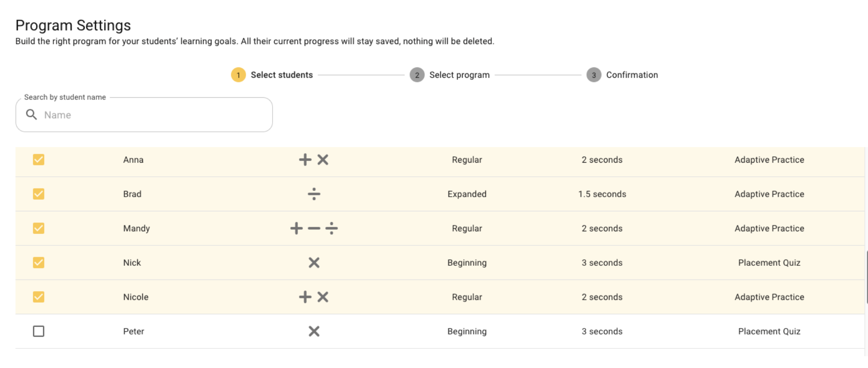The width and height of the screenshot is (868, 368).
Task: Click Nicole's name in the list
Action: tap(136, 297)
